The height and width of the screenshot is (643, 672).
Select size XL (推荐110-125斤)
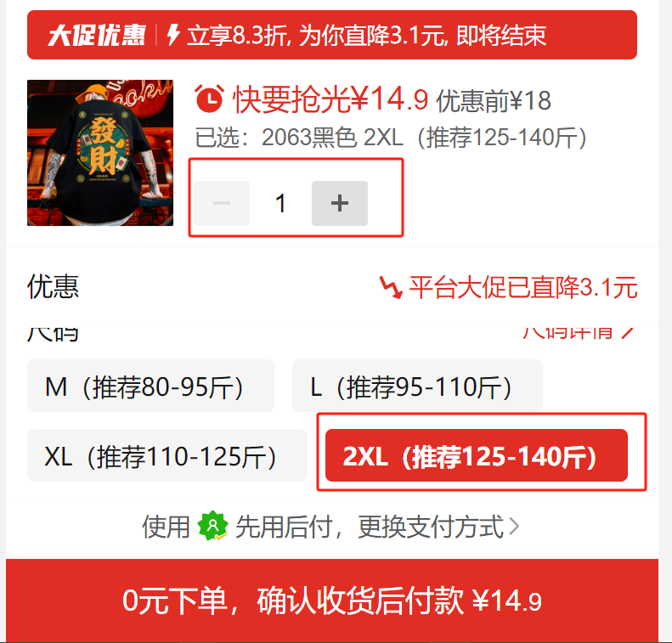(x=167, y=455)
